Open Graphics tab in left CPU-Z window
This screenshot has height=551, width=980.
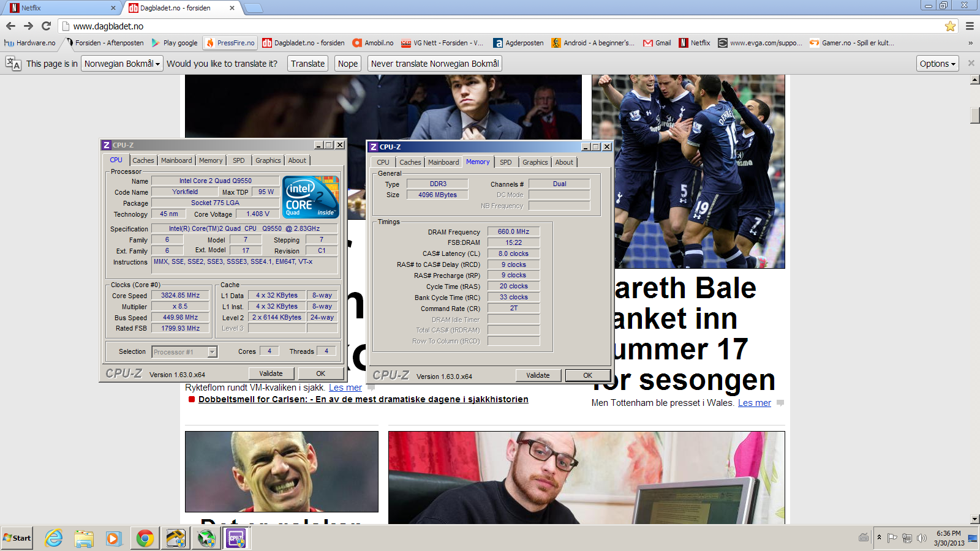click(268, 160)
